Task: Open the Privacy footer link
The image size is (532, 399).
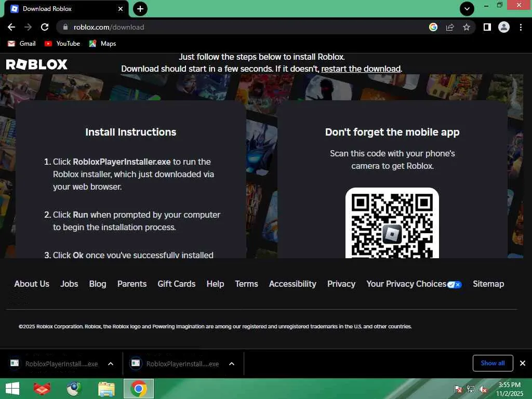Action: click(x=341, y=284)
